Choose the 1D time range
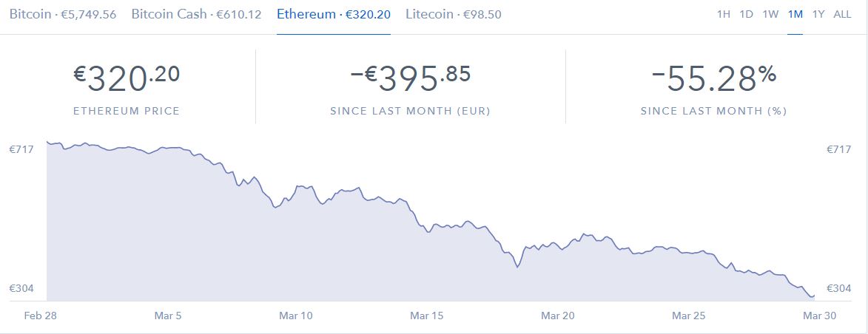 coord(746,14)
